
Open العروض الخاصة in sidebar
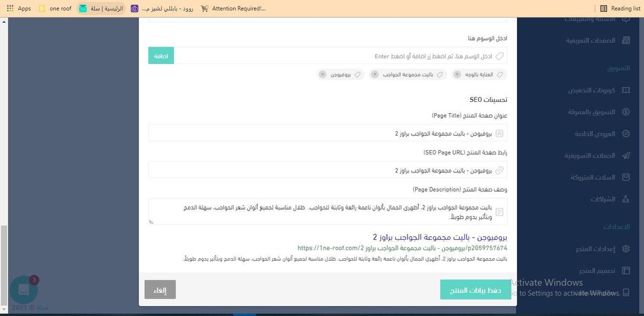[x=595, y=134]
